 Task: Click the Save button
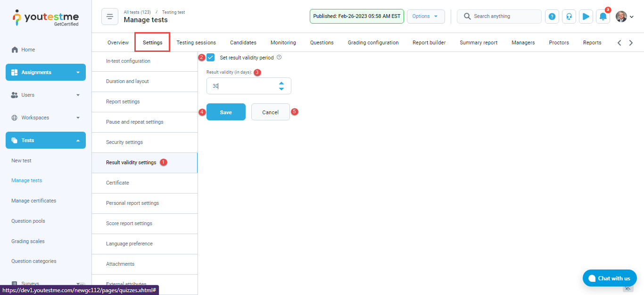click(226, 112)
